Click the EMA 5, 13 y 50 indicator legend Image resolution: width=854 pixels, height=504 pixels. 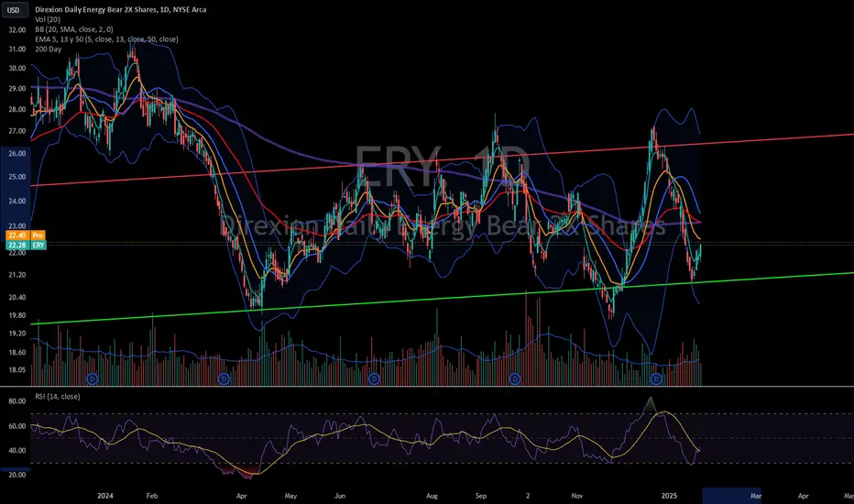point(106,39)
